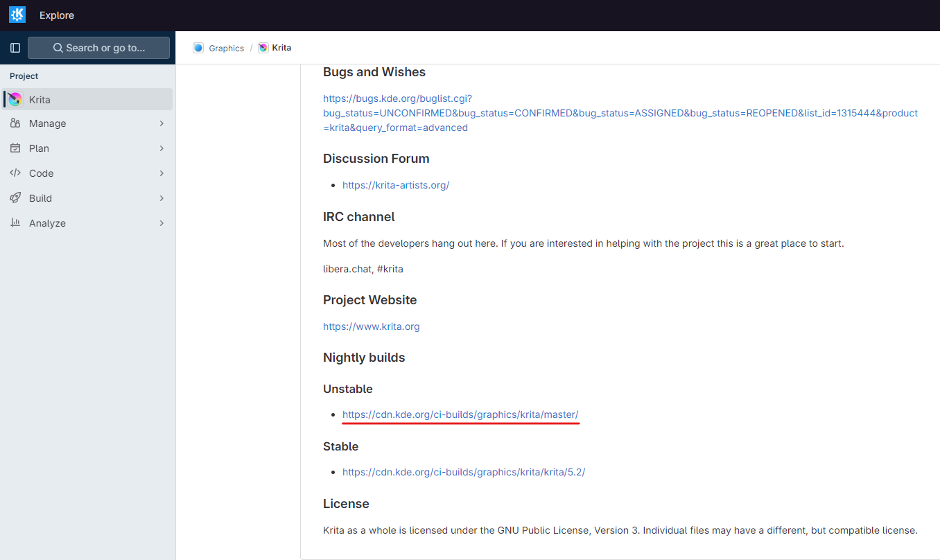The image size is (940, 560).
Task: Toggle the sidebar collapse icon
Action: pos(15,48)
